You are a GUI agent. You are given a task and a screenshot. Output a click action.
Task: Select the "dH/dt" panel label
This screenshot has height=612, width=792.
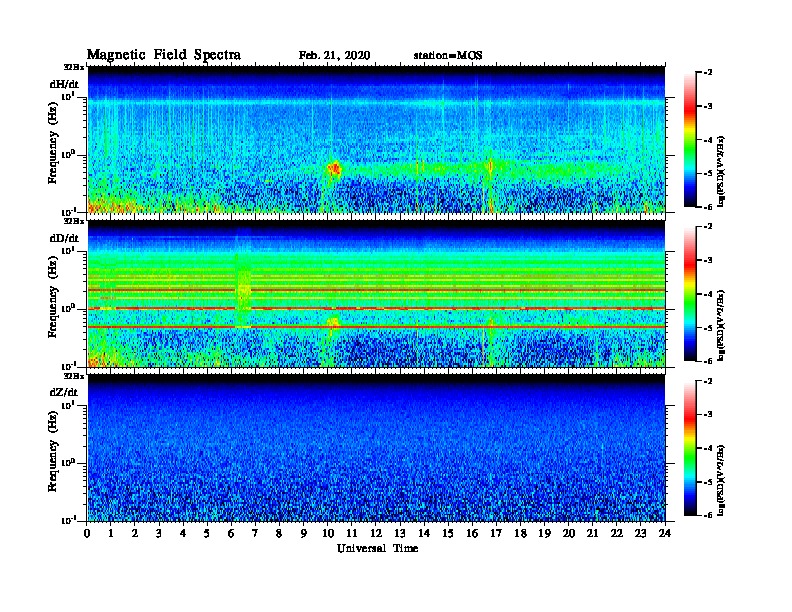(x=64, y=84)
